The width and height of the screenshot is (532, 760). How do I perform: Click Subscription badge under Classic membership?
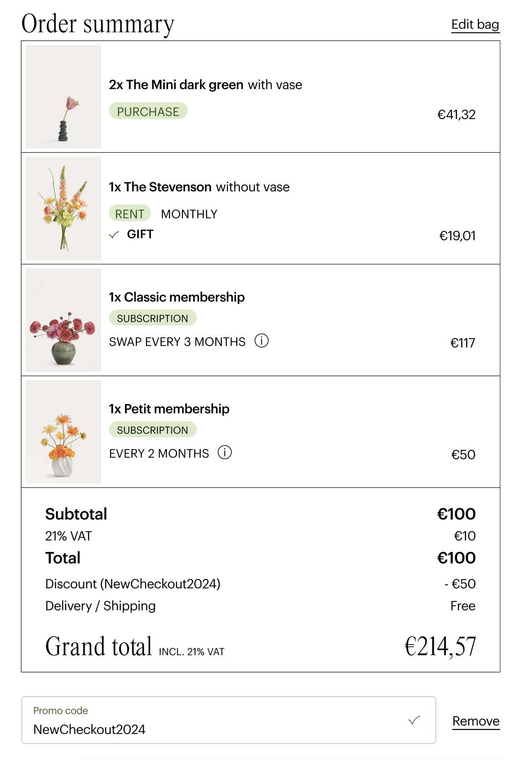[x=152, y=318]
